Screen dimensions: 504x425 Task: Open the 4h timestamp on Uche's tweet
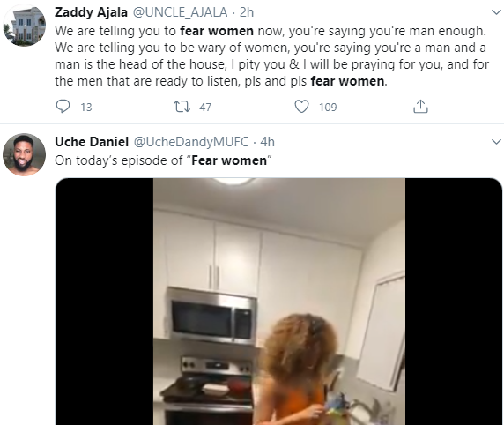[x=268, y=142]
